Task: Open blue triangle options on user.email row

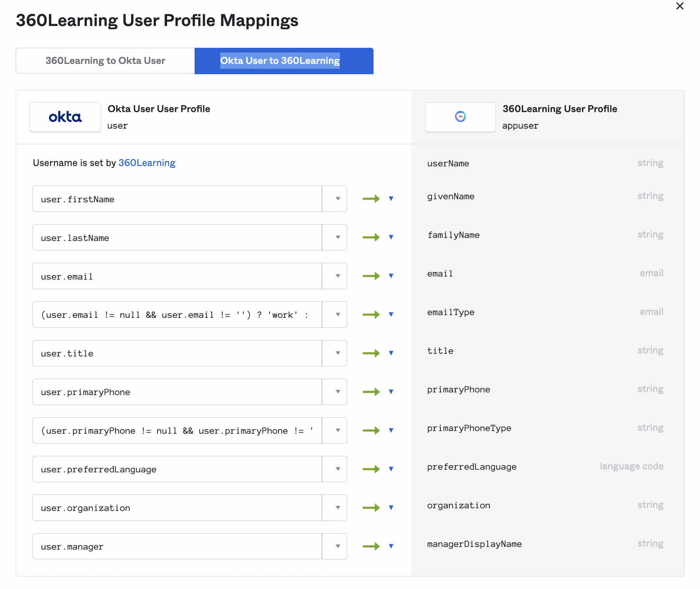Action: coord(391,276)
